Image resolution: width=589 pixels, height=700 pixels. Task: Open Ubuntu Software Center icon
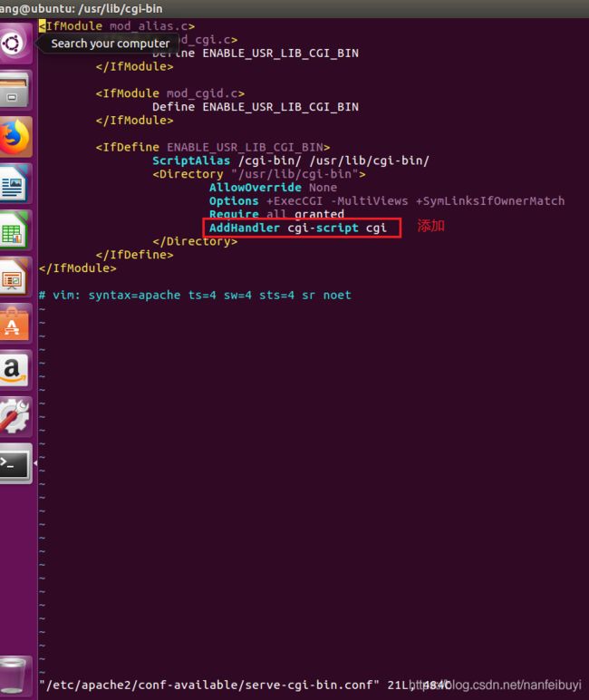tap(14, 324)
